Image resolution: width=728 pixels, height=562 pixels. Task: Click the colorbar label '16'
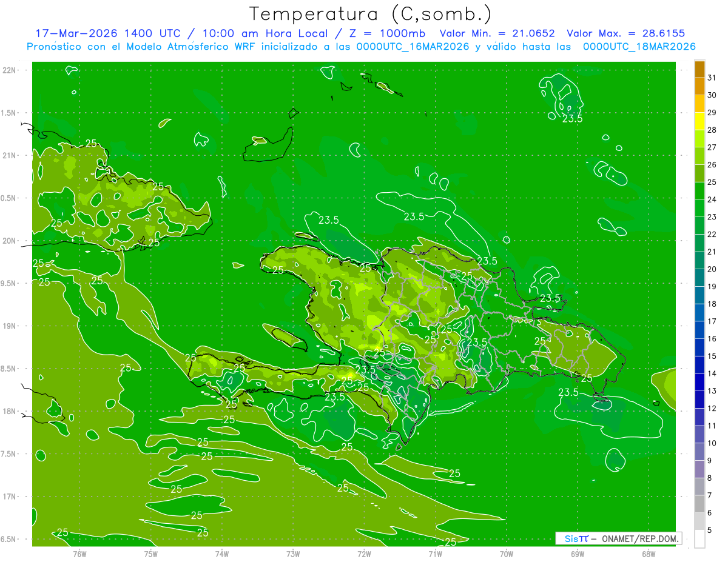tap(712, 339)
